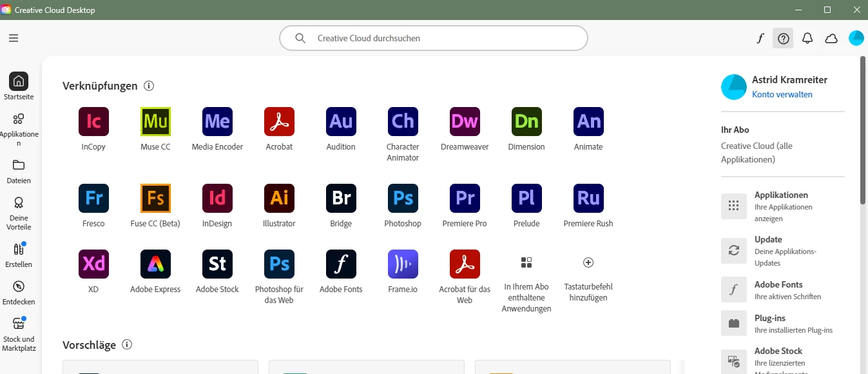Launch Frame.io shortcut icon
The width and height of the screenshot is (868, 374).
(403, 264)
